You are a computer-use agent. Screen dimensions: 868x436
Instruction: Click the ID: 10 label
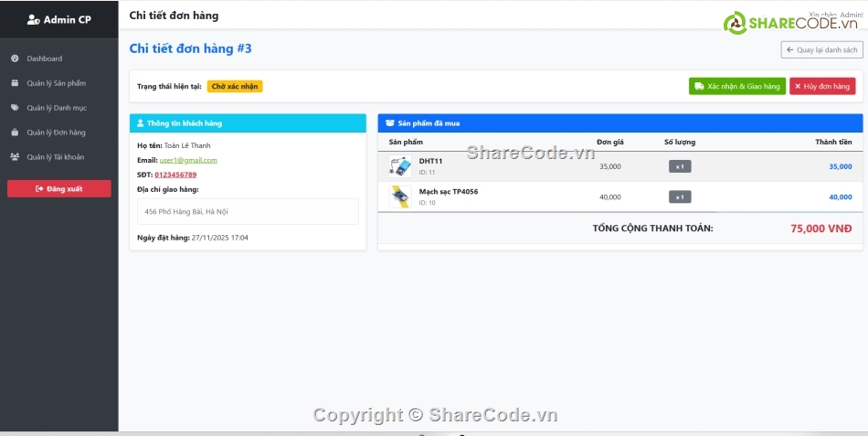click(427, 203)
